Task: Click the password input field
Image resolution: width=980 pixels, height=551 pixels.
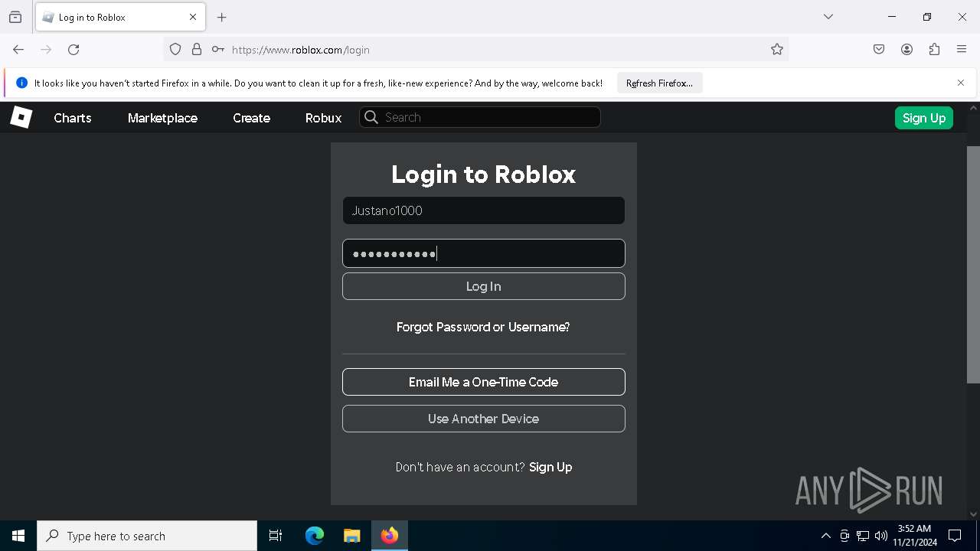Action: tap(484, 253)
